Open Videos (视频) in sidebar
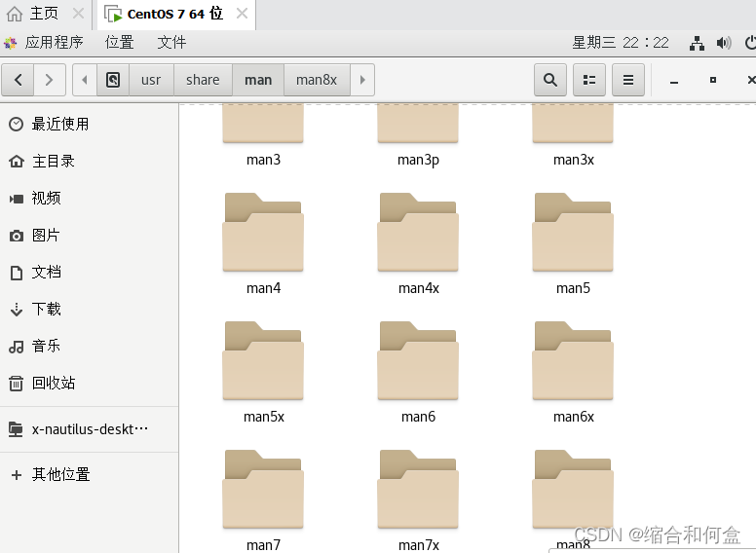 90,198
